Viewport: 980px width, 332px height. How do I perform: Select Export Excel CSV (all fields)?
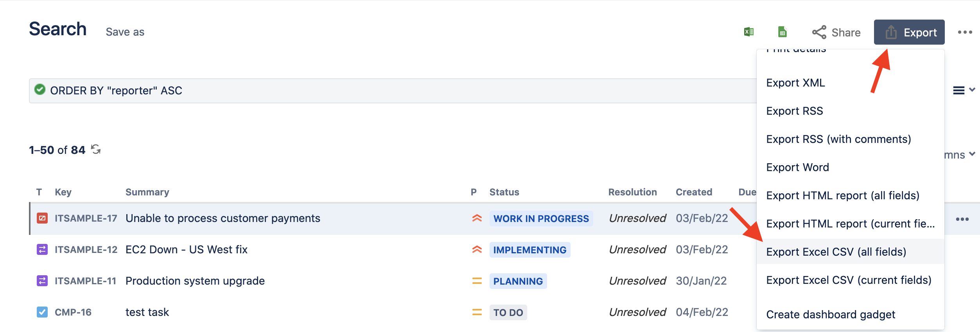835,252
